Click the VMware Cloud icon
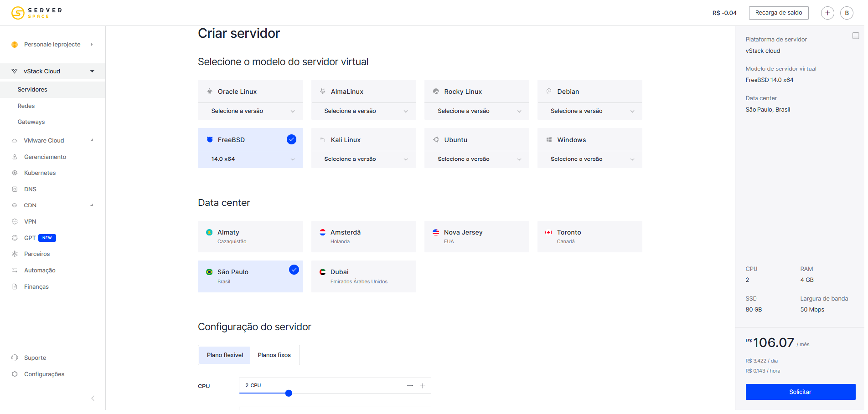Viewport: 868px width, 414px height. [x=15, y=140]
